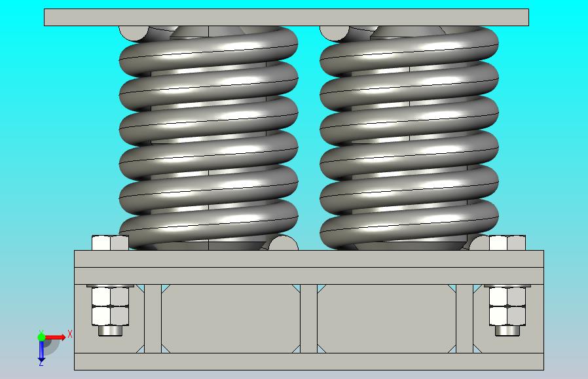
Task: Click the left vertical rib of the base frame
Action: (x=153, y=319)
